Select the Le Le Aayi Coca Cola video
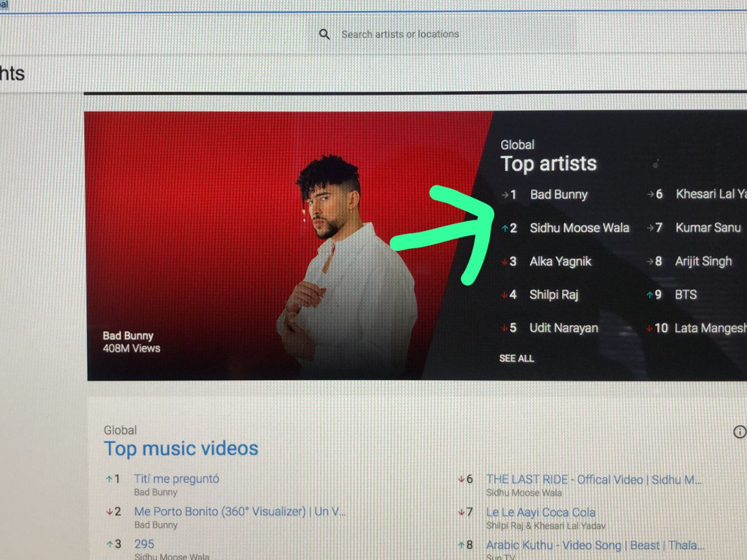This screenshot has height=560, width=747. pyautogui.click(x=540, y=513)
